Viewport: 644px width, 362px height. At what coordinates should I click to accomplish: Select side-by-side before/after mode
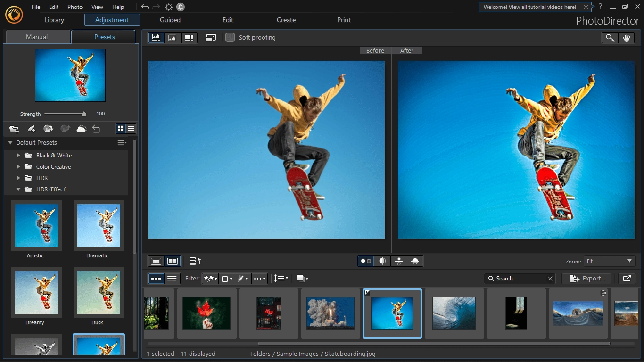(366, 261)
